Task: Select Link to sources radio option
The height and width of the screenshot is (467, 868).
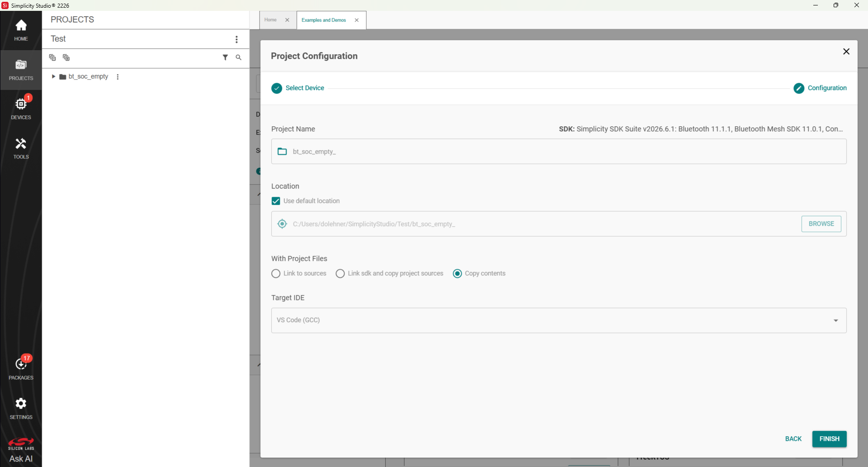Action: coord(276,273)
